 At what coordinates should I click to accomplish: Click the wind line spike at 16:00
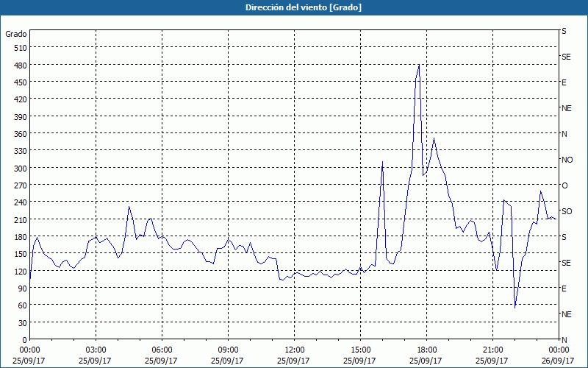pos(382,162)
